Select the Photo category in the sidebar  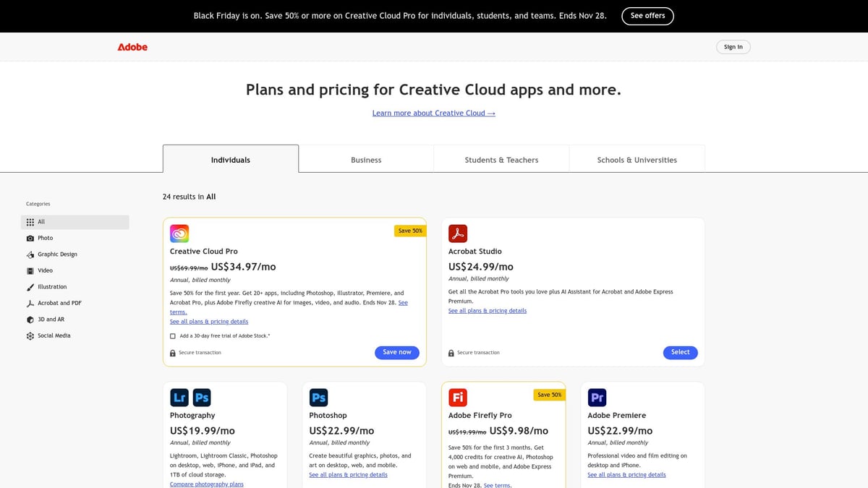pos(45,237)
